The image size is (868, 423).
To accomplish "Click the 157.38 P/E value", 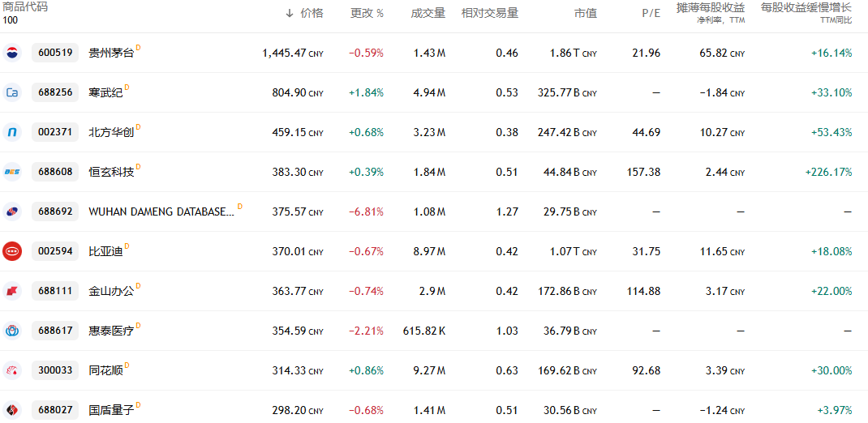I will point(643,172).
